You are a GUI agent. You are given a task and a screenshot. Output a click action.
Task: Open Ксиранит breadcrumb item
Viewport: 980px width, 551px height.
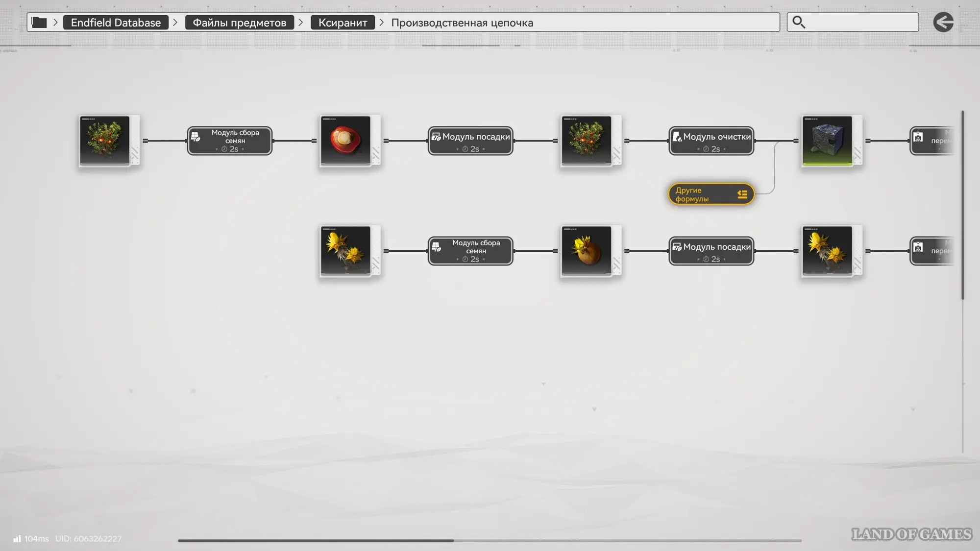pyautogui.click(x=343, y=23)
